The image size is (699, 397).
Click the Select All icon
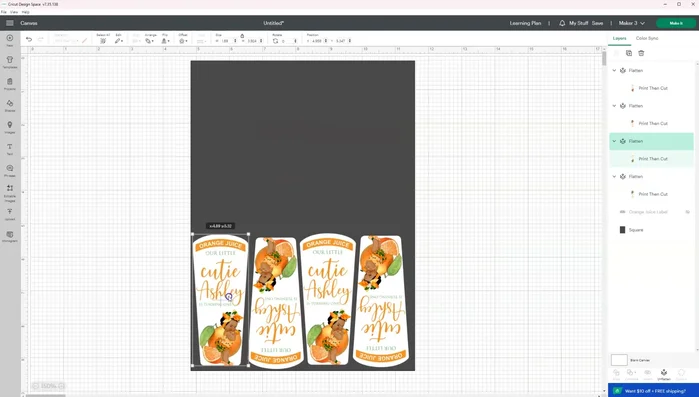coord(103,41)
